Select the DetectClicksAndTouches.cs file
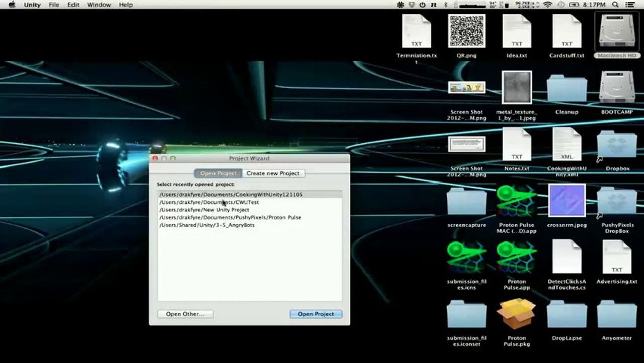 click(x=567, y=257)
